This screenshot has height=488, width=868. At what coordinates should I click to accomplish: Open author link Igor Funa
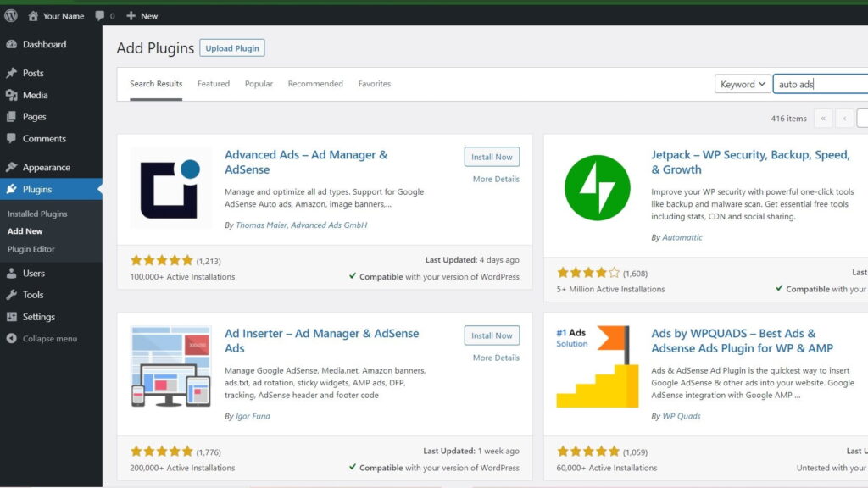coord(253,416)
